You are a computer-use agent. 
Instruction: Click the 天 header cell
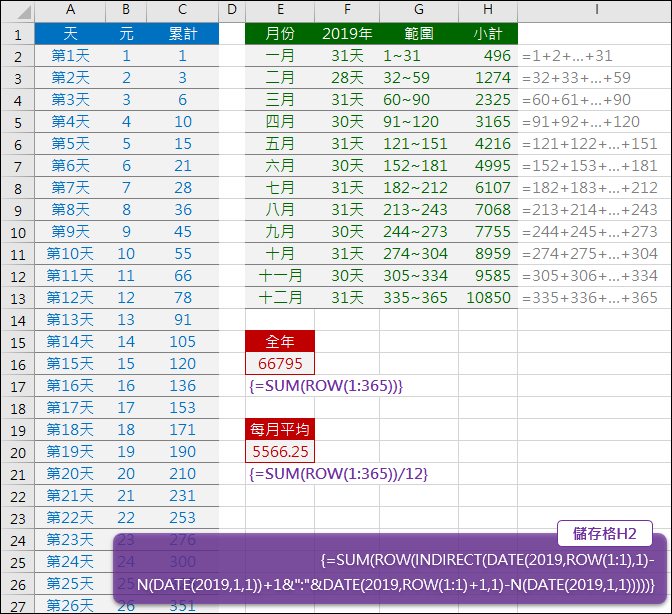pos(70,33)
